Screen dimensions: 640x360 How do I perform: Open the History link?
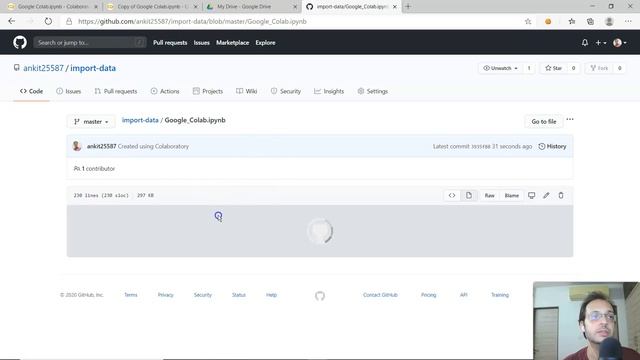pyautogui.click(x=552, y=146)
